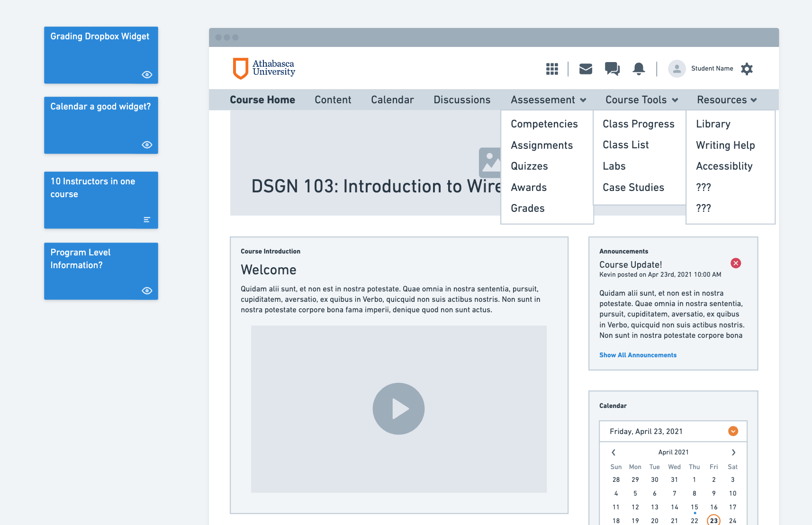Collapse the calendar date picker chevron
This screenshot has height=525, width=812.
pos(733,431)
